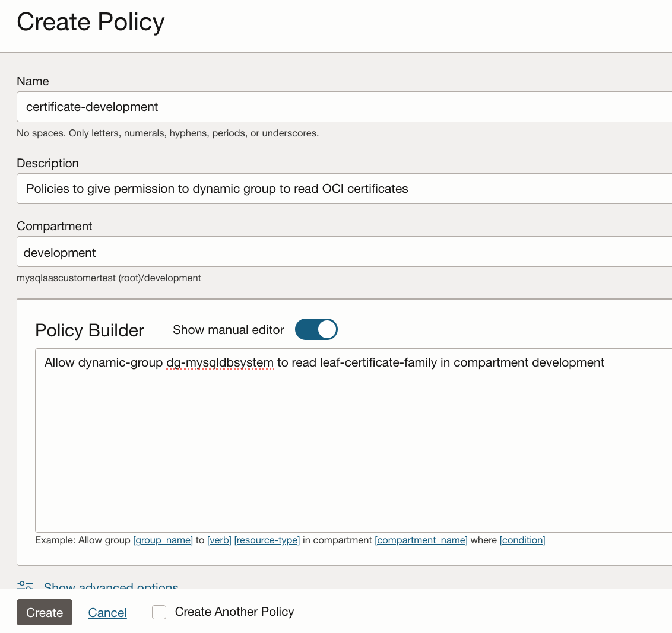Click the Cancel link
This screenshot has height=633, width=672.
tap(107, 613)
